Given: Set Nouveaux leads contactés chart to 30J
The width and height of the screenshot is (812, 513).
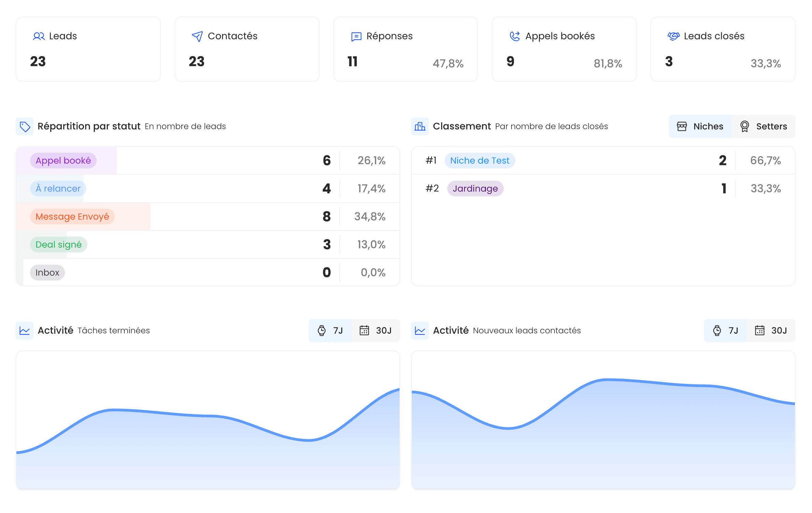Looking at the screenshot, I should pyautogui.click(x=771, y=331).
